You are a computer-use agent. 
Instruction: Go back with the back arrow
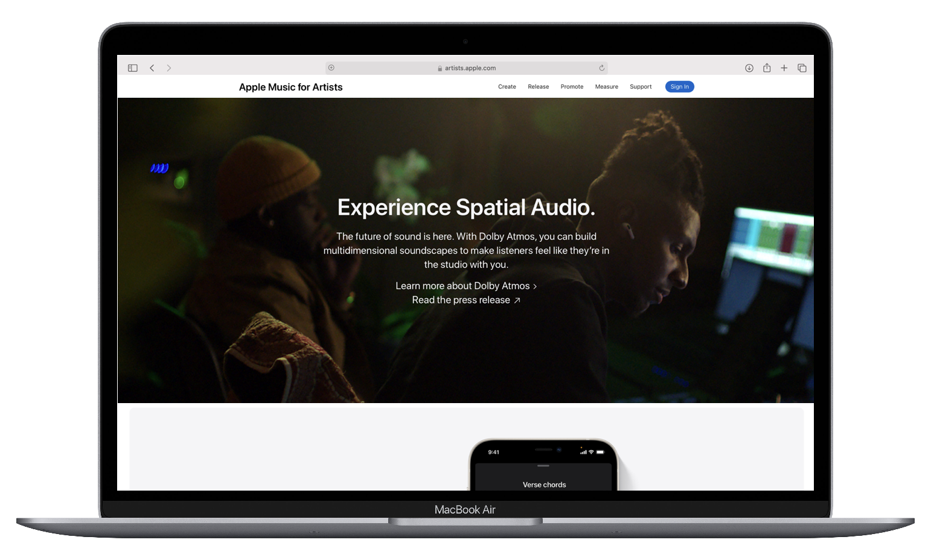pos(152,68)
